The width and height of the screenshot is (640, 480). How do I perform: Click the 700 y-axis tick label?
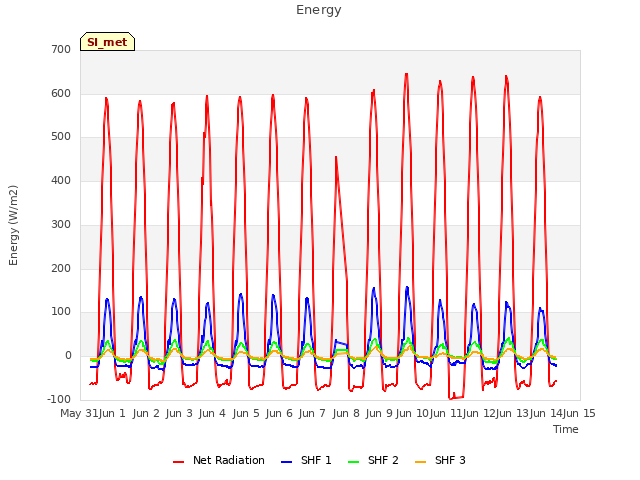click(61, 49)
